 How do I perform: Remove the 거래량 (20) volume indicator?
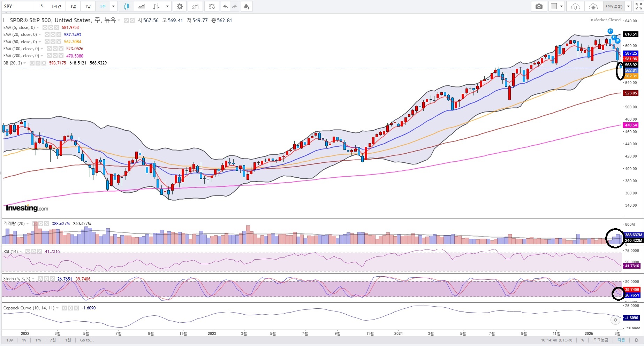pyautogui.click(x=46, y=224)
